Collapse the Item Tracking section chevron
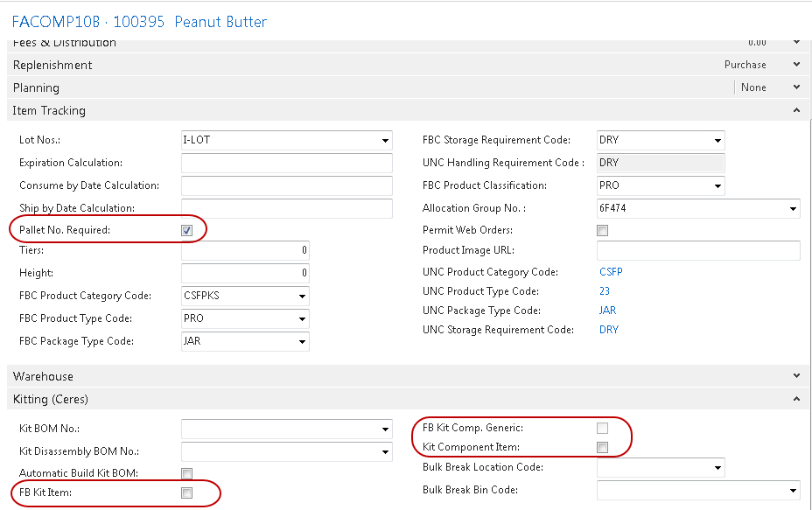Viewport: 812px width, 510px height. [x=795, y=111]
